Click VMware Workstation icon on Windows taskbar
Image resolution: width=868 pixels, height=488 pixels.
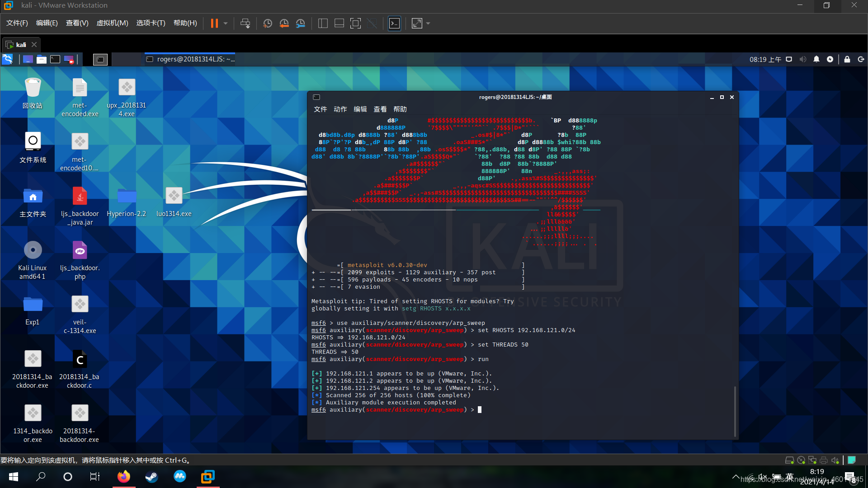[208, 477]
